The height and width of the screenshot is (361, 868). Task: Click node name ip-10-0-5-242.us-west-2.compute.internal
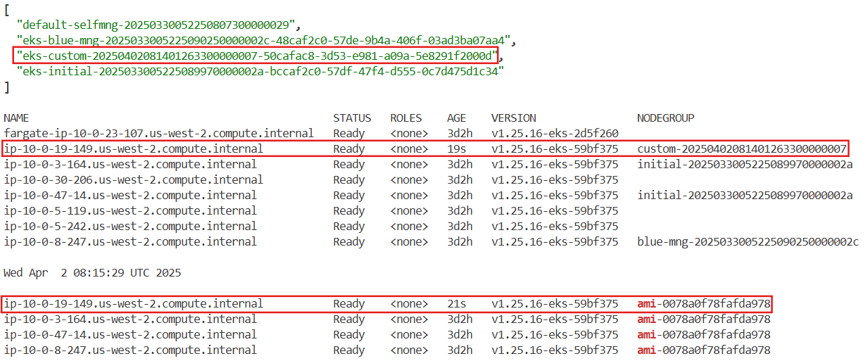pyautogui.click(x=130, y=227)
